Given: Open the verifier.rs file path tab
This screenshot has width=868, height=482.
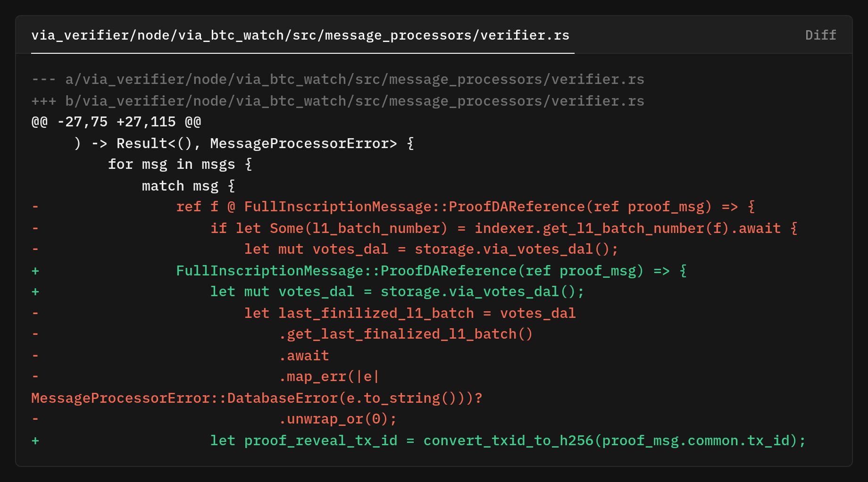Looking at the screenshot, I should tap(300, 35).
